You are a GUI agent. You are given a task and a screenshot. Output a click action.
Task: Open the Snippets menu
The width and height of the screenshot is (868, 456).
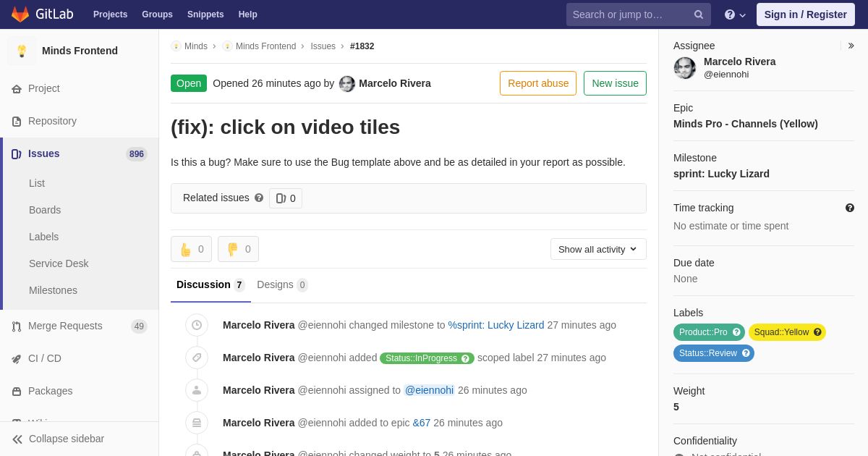click(205, 14)
